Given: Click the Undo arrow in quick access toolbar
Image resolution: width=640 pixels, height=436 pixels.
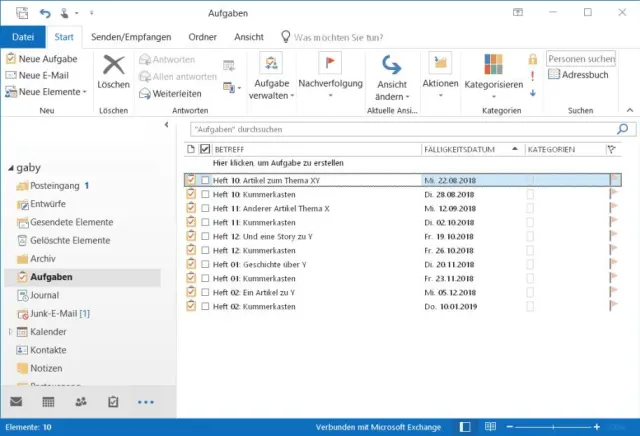Looking at the screenshot, I should pyautogui.click(x=45, y=13).
